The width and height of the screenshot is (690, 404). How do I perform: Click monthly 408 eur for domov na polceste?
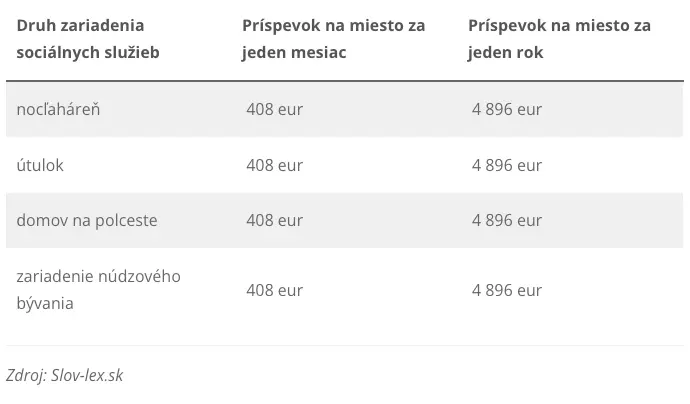pos(274,220)
